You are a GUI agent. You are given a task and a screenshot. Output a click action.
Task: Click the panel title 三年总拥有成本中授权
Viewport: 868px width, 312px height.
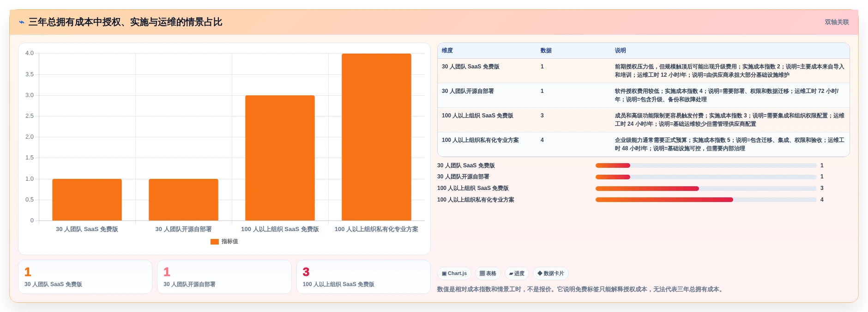[x=125, y=22]
